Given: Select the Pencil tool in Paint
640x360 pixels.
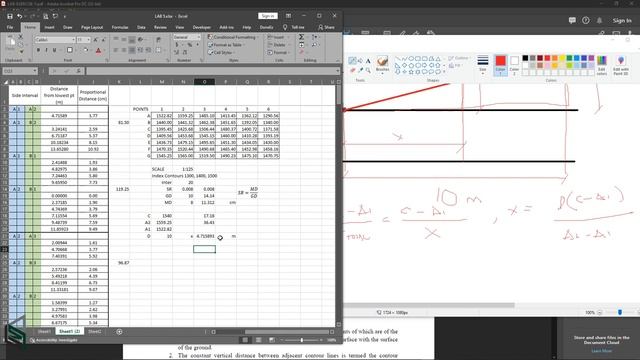Looking at the screenshot, I should coord(353,61).
